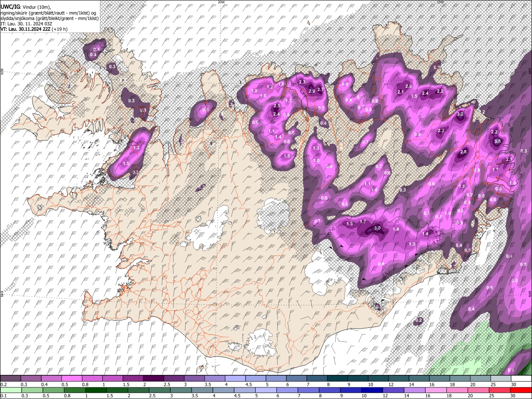Click the 3.5 snowfall maximum label in the east
This screenshot has width=532, height=399.
tap(498, 141)
